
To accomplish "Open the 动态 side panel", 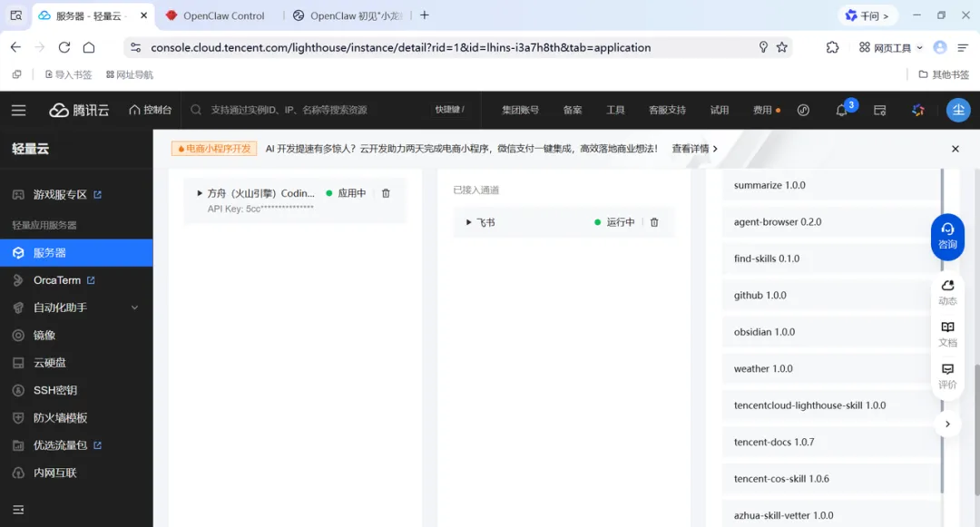I will 947,292.
